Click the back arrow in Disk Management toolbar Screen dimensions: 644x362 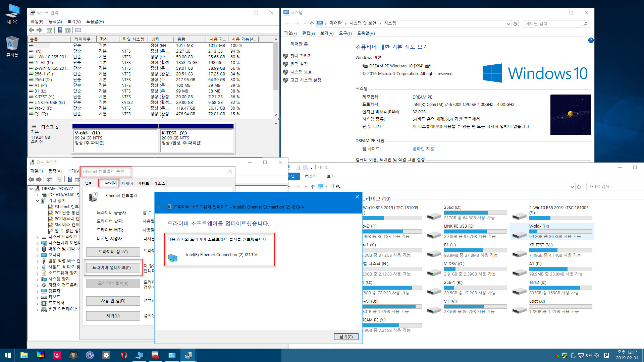pos(32,30)
